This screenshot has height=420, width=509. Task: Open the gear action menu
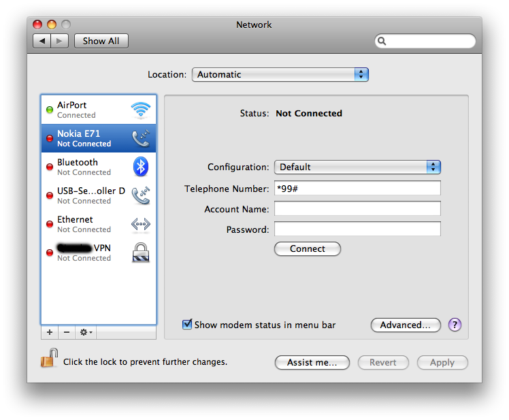click(x=86, y=332)
